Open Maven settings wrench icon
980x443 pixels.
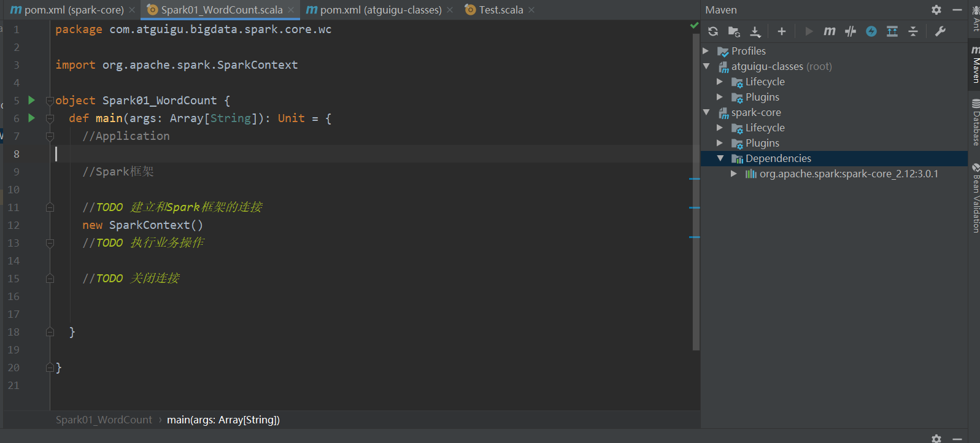940,31
